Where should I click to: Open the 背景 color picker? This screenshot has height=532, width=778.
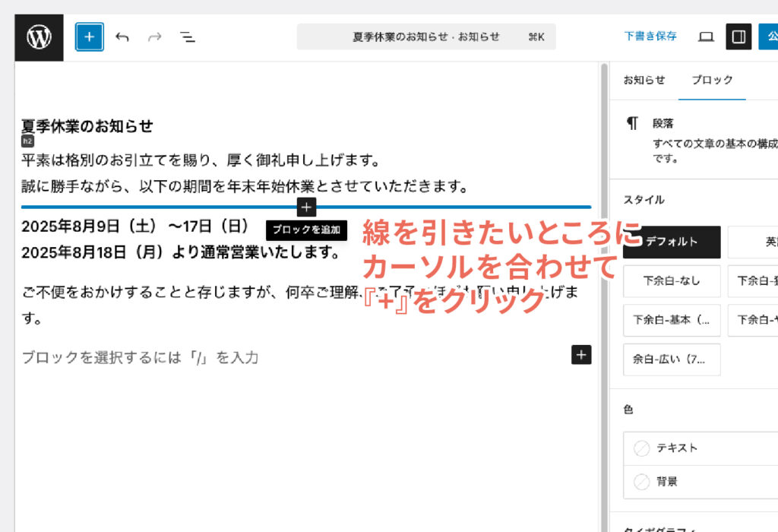pos(701,481)
